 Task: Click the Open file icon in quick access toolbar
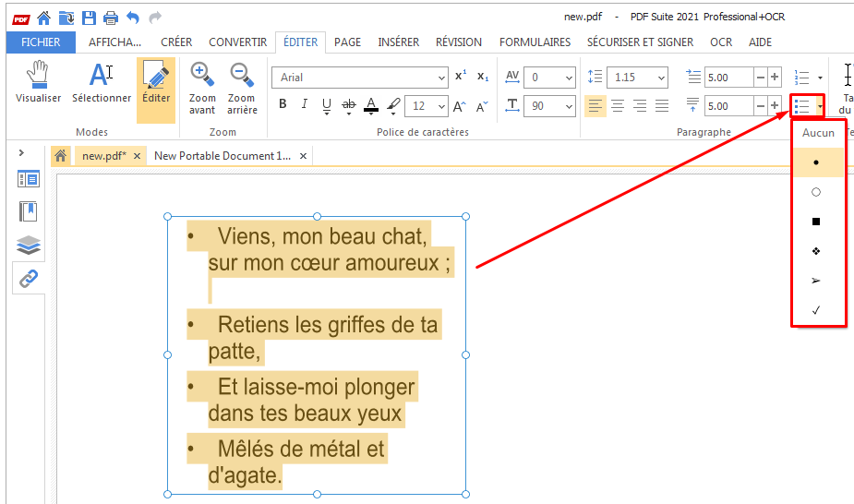(66, 18)
